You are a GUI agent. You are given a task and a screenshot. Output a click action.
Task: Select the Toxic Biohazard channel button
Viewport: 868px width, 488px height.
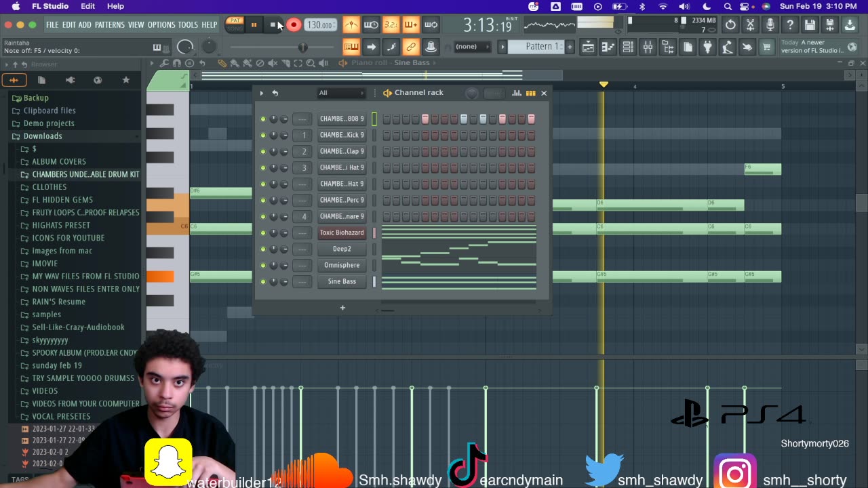(x=342, y=232)
